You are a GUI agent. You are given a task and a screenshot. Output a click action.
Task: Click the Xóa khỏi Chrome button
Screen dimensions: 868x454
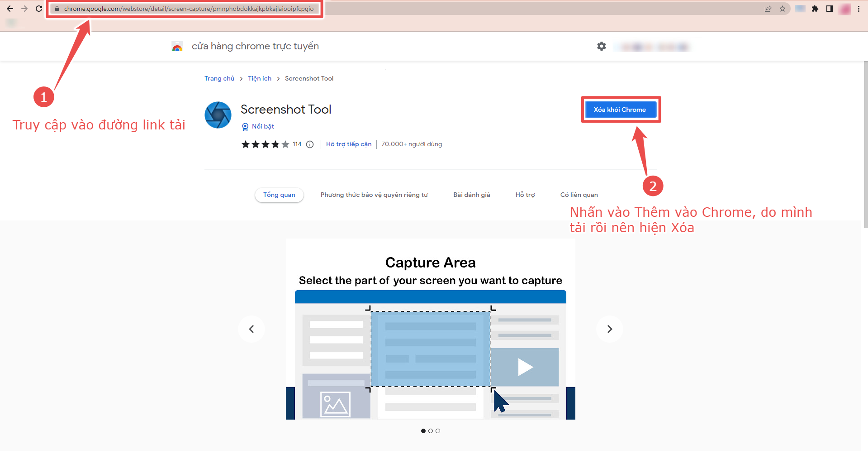pyautogui.click(x=620, y=109)
